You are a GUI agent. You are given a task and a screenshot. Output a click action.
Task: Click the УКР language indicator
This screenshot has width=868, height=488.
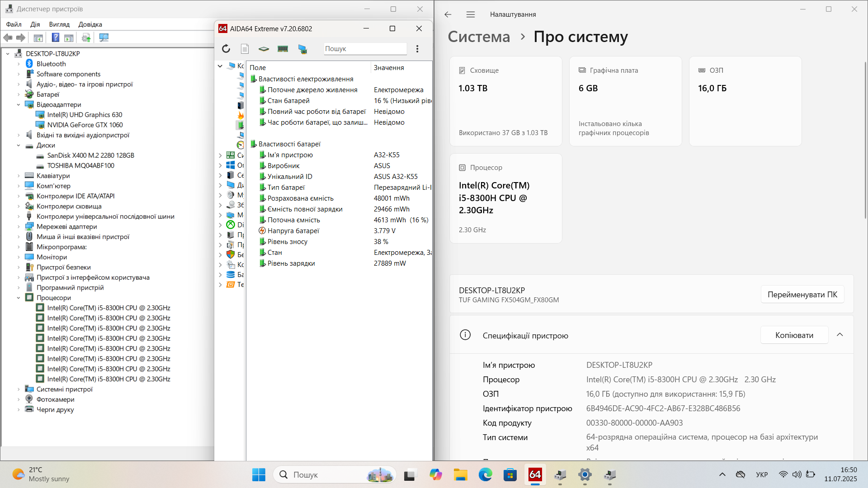tap(762, 475)
